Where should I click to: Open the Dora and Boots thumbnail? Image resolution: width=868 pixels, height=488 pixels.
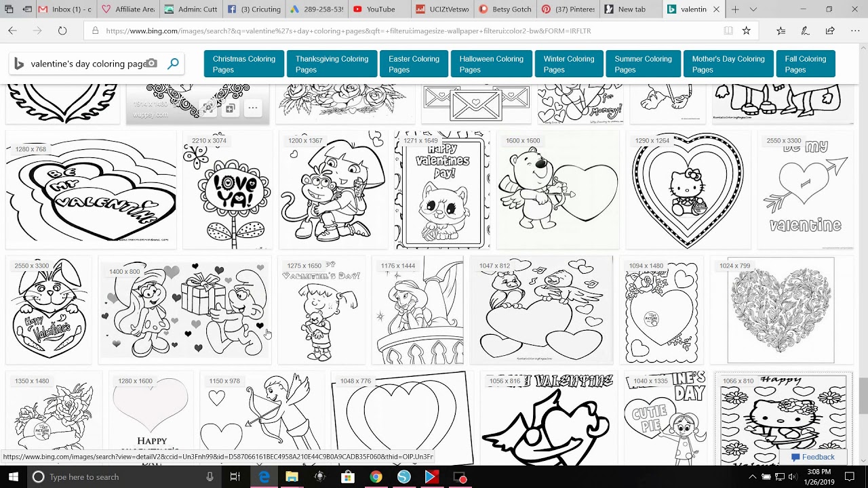click(x=333, y=190)
